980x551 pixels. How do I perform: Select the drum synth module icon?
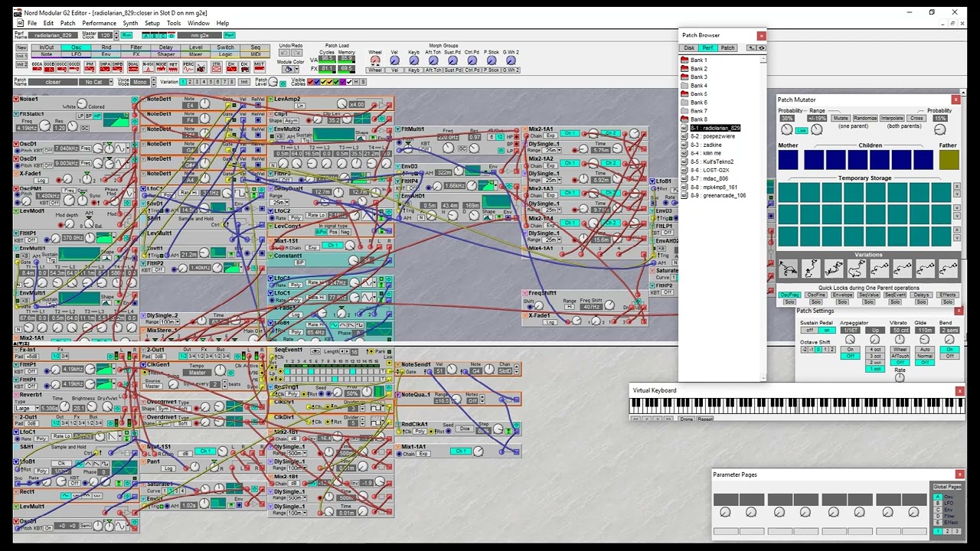coord(201,68)
